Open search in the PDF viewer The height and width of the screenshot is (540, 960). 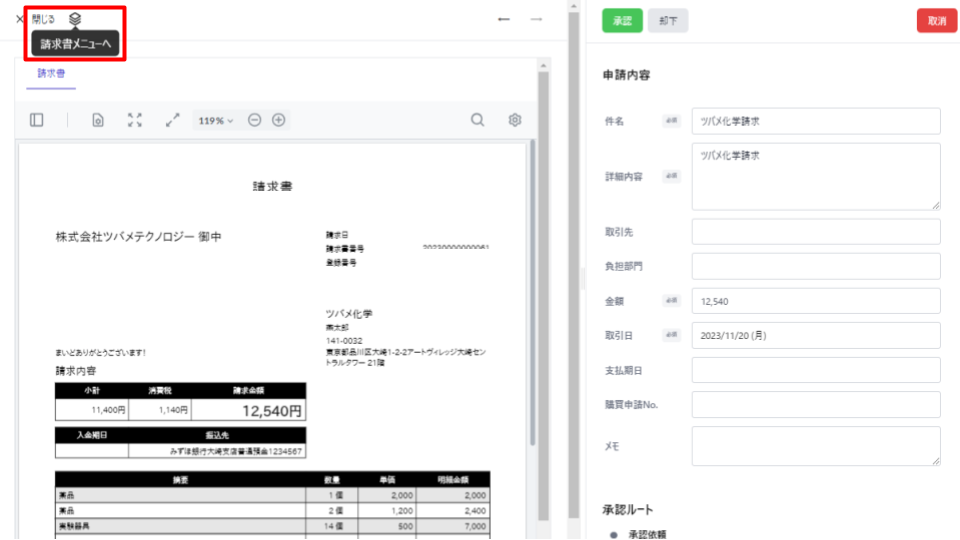(478, 120)
